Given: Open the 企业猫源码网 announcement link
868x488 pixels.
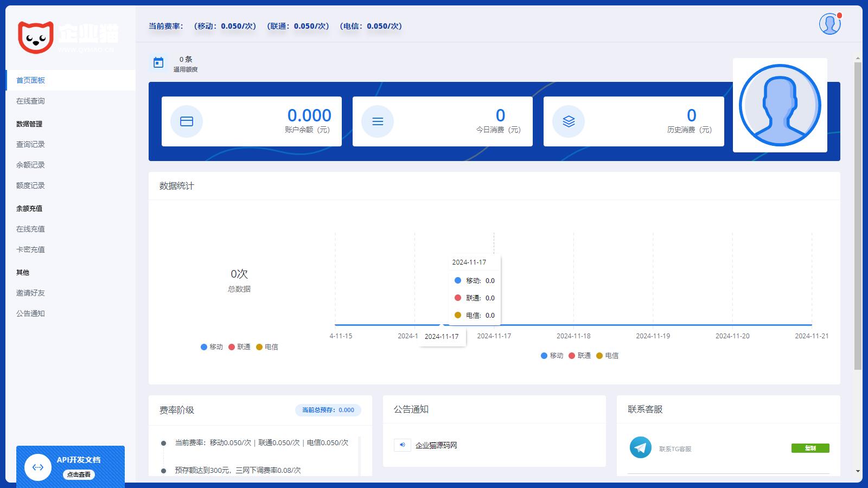Looking at the screenshot, I should pyautogui.click(x=436, y=445).
